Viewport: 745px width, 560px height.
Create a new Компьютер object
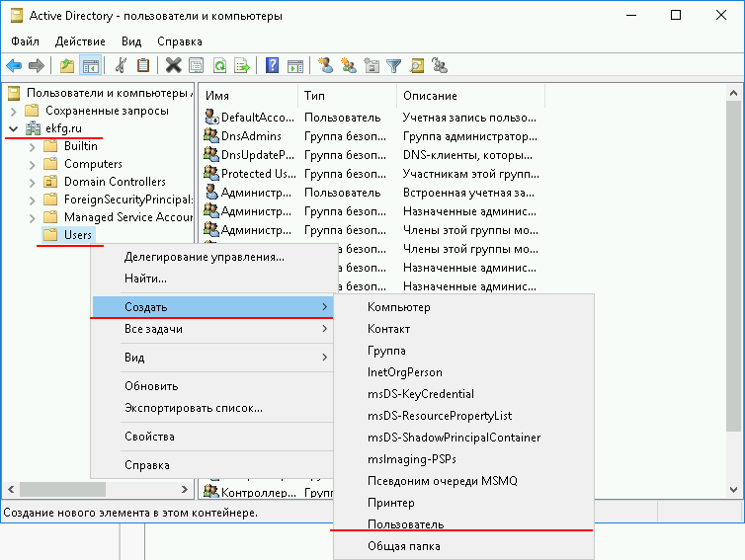[463, 307]
